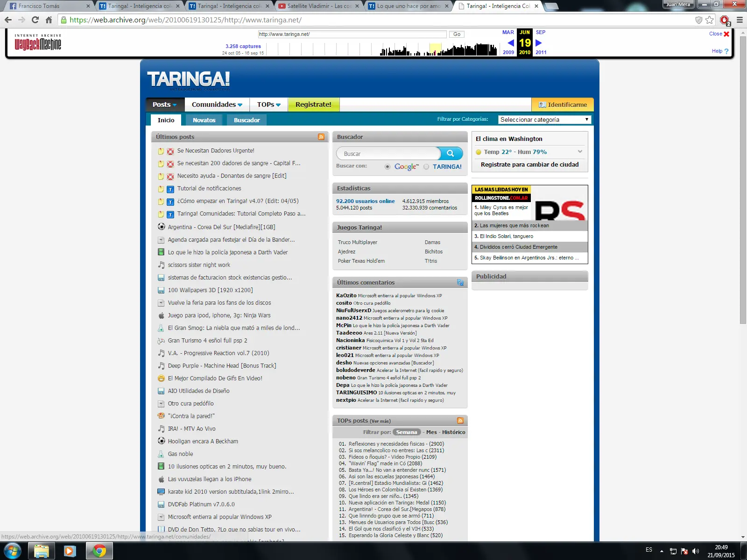The image size is (747, 560).
Task: Click the Wayback capture timeline graph
Action: 383,49
